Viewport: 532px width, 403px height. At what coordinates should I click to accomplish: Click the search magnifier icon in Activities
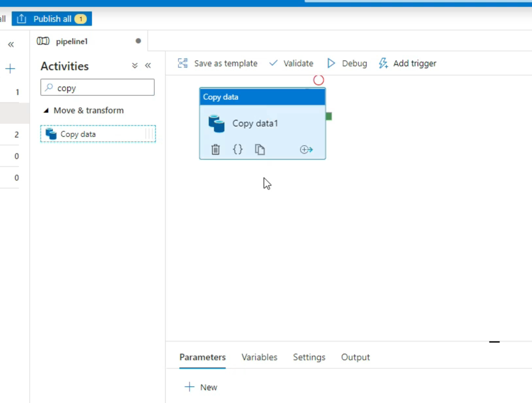click(49, 87)
